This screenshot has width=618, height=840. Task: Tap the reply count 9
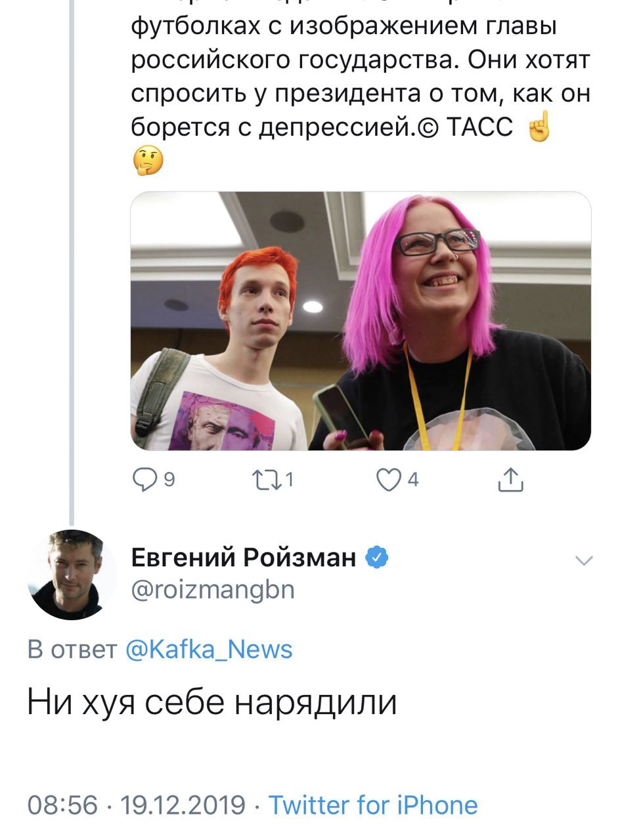click(169, 481)
